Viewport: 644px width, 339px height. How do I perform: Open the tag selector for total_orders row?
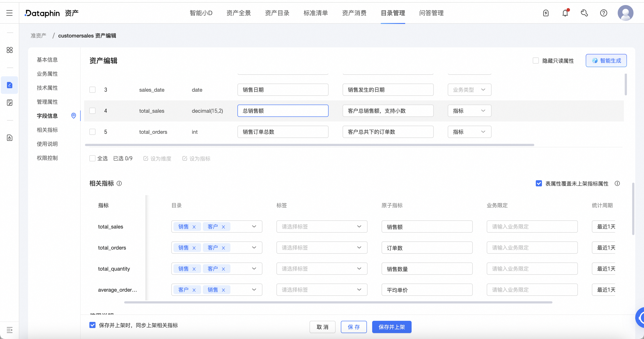(x=322, y=247)
